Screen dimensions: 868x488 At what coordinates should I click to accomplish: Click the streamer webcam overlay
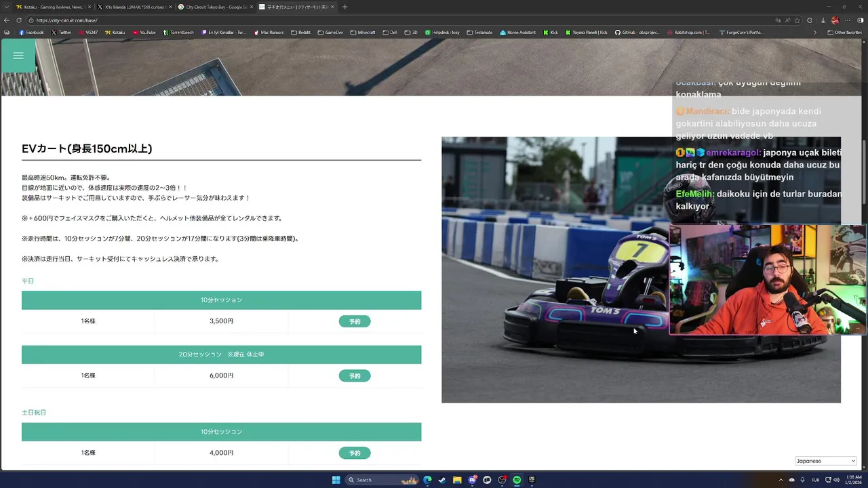(768, 280)
